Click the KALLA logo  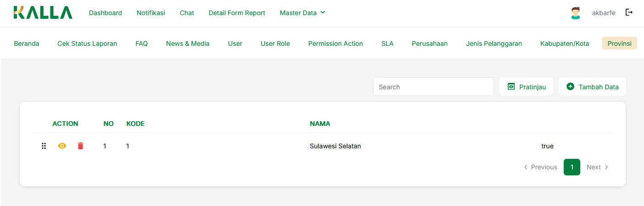tap(43, 13)
